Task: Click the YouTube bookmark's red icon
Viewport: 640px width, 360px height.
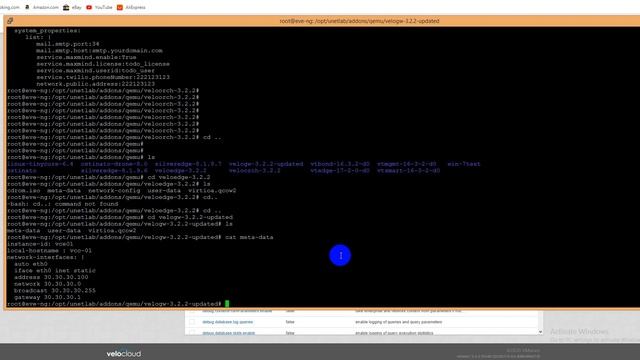Action: [89, 7]
